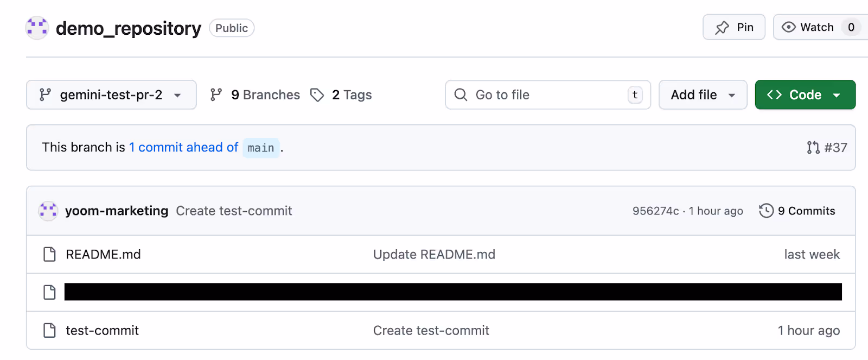Click the Public visibility badge
The height and width of the screenshot is (360, 868).
tap(232, 28)
